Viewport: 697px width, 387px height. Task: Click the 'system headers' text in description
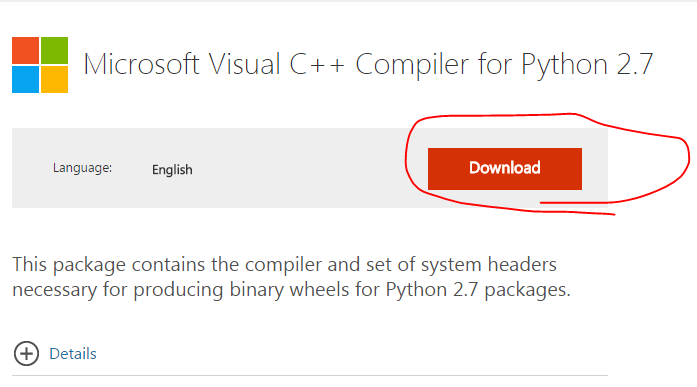click(x=489, y=265)
